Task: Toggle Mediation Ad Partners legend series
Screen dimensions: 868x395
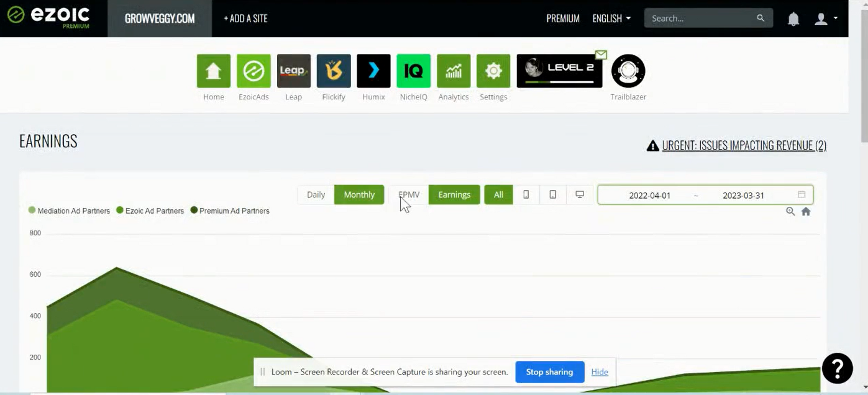Action: pyautogui.click(x=69, y=211)
